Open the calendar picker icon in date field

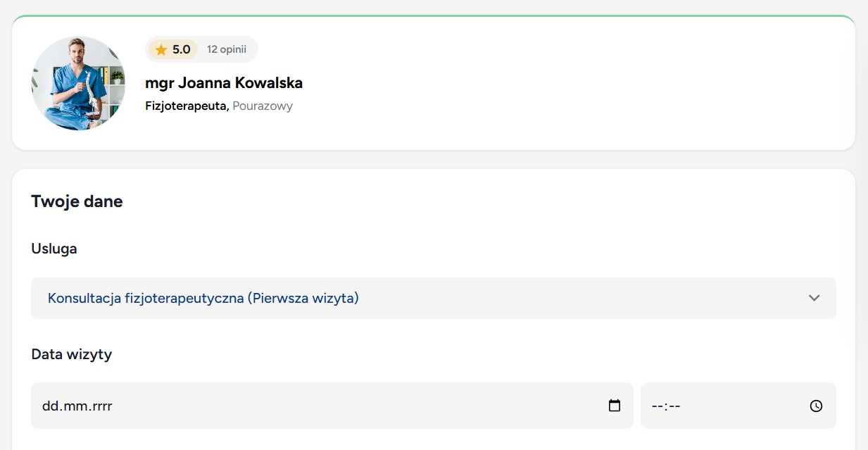point(615,406)
